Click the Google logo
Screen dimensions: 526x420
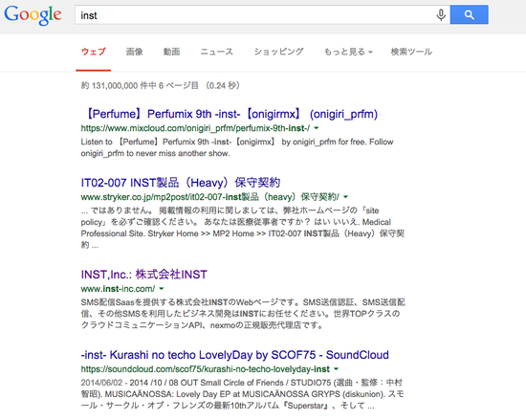[33, 15]
